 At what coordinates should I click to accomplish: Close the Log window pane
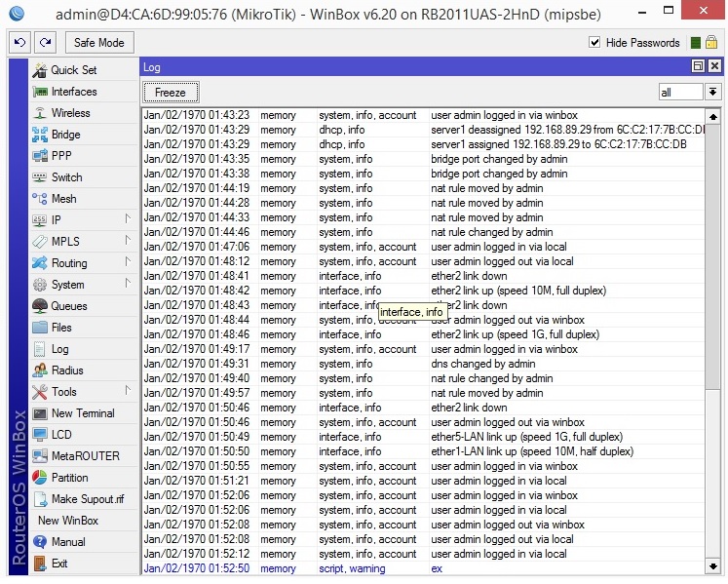click(x=714, y=66)
